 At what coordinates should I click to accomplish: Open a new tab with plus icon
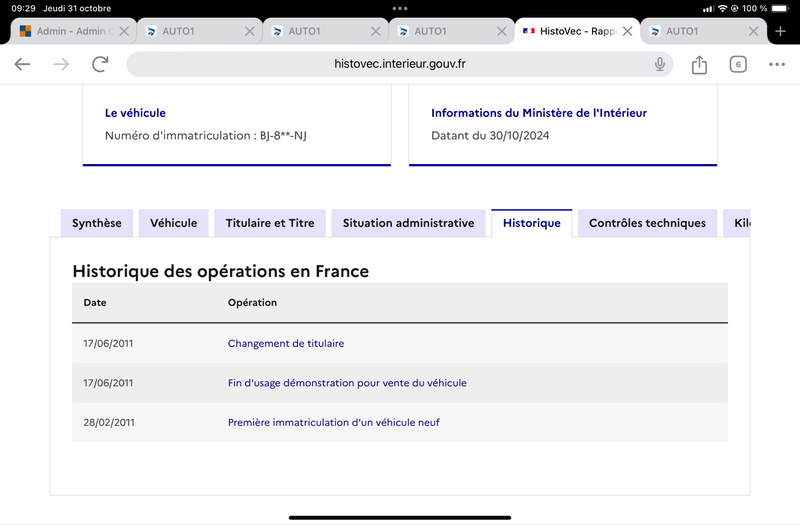click(780, 31)
